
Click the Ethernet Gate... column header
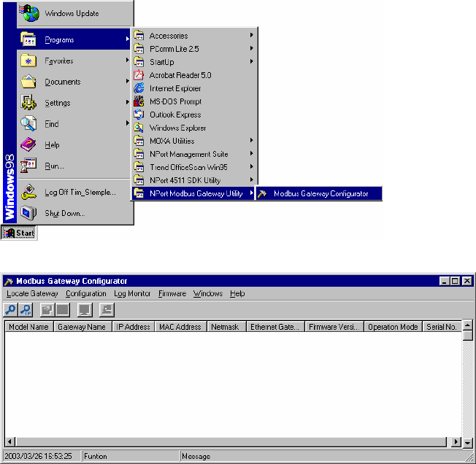tap(275, 327)
